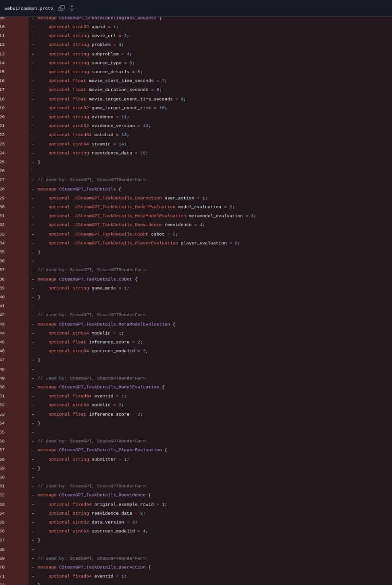Select line 'optional string source_type = 5;'
392x585 pixels.
coord(91,63)
